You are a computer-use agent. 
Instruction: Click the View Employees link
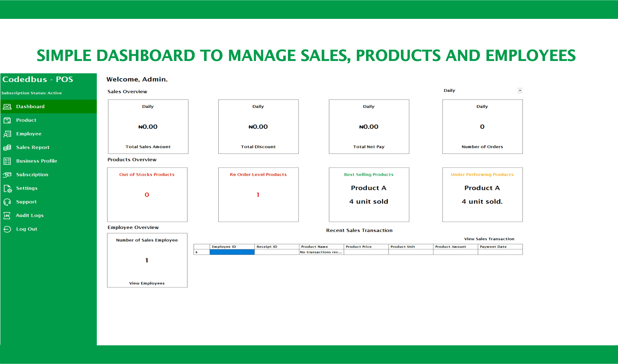point(147,283)
